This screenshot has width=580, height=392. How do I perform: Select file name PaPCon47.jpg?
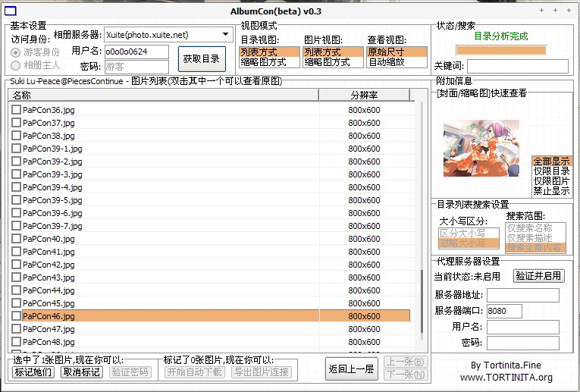(x=49, y=329)
